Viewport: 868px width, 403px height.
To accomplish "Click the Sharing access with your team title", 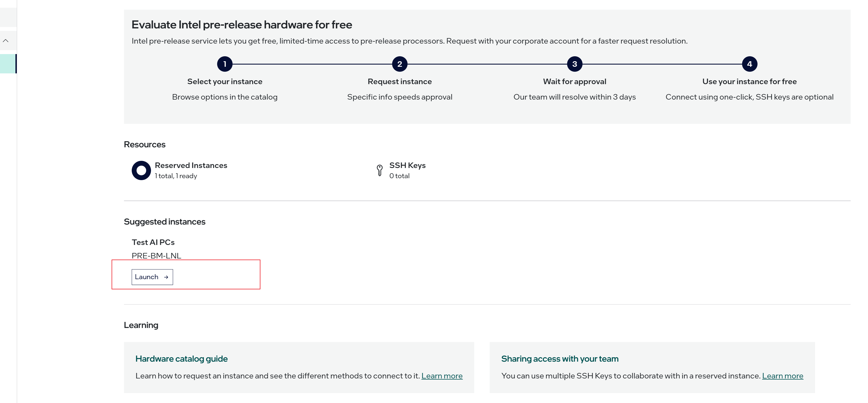I will 560,359.
